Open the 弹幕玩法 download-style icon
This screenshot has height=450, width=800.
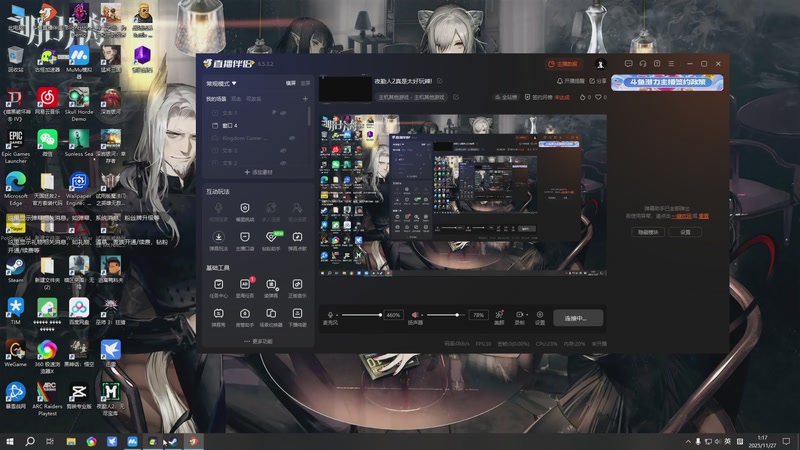point(218,237)
